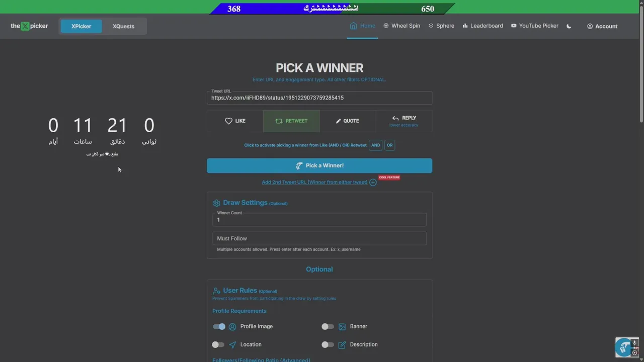Screen dimensions: 644x362
Task: Click Add 2nd Tweet URL link
Action: pyautogui.click(x=314, y=182)
